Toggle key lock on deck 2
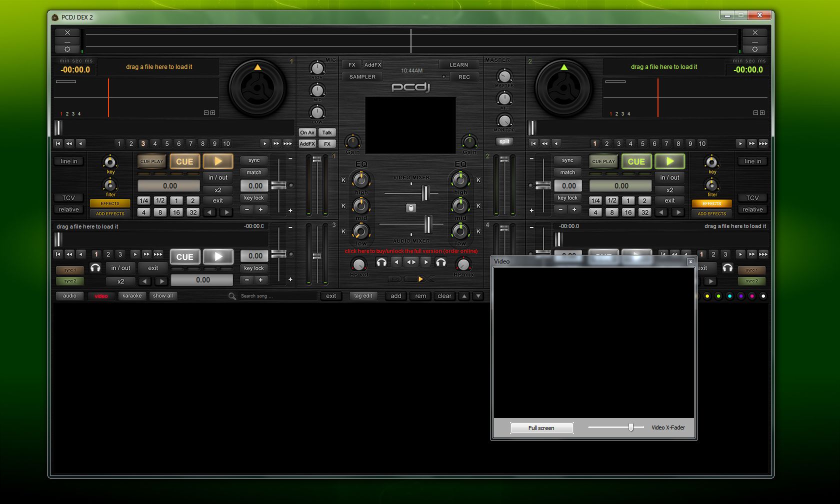This screenshot has height=504, width=840. 567,198
